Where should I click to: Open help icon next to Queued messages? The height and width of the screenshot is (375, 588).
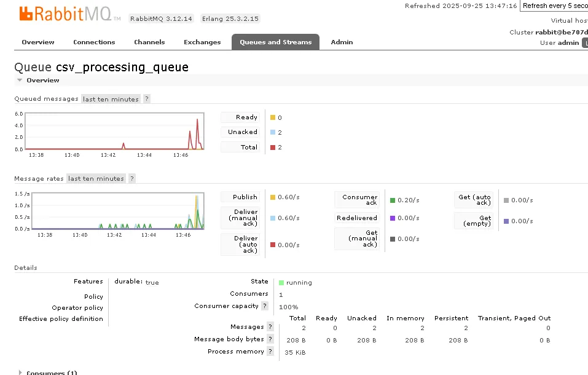(x=147, y=99)
